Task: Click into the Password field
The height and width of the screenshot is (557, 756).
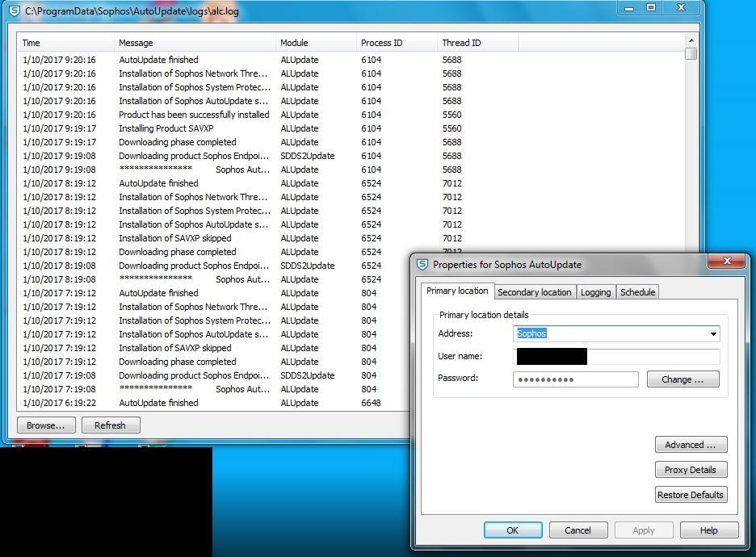Action: pyautogui.click(x=576, y=379)
